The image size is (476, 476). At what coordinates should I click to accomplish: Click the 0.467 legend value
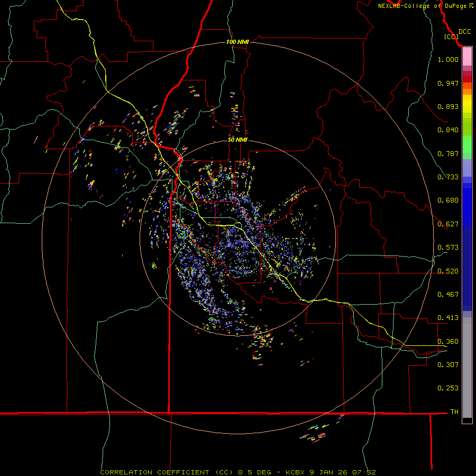pyautogui.click(x=448, y=295)
